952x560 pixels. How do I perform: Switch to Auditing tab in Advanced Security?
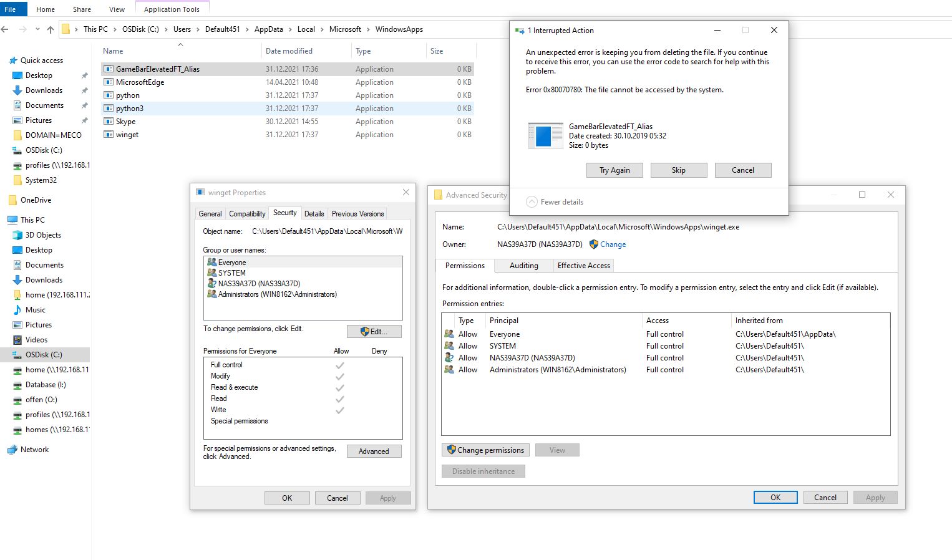pyautogui.click(x=524, y=266)
